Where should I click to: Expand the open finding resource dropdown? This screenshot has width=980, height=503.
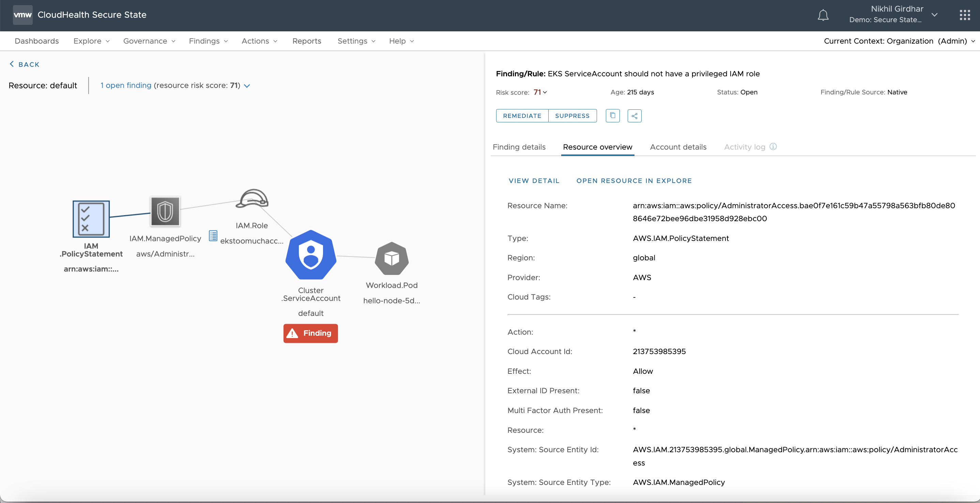coord(247,86)
